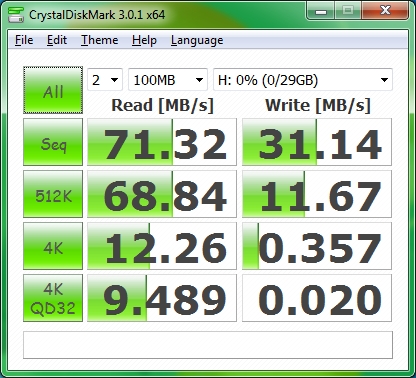Select the Seq write result 31.14
416x378 pixels.
point(317,142)
